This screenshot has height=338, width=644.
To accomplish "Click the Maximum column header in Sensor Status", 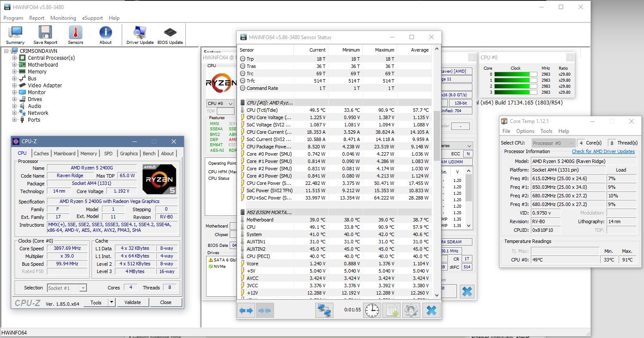I will (x=379, y=50).
